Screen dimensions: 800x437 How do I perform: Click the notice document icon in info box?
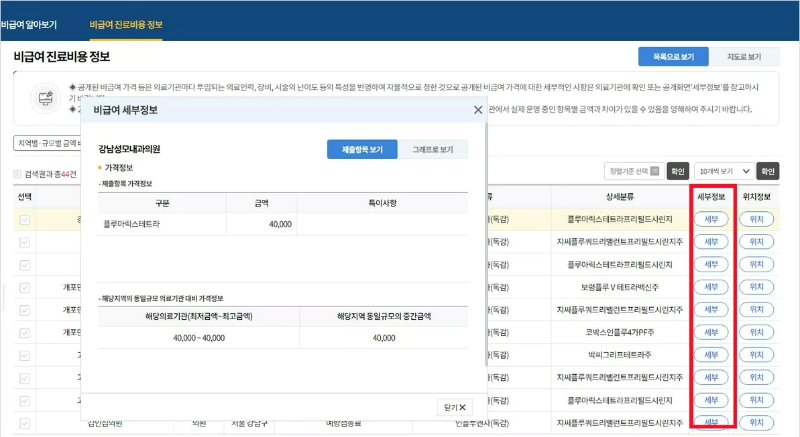[x=45, y=97]
